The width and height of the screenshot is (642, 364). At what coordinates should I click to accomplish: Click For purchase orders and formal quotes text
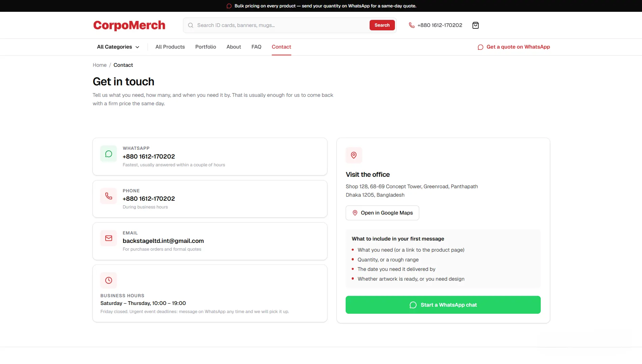162,249
